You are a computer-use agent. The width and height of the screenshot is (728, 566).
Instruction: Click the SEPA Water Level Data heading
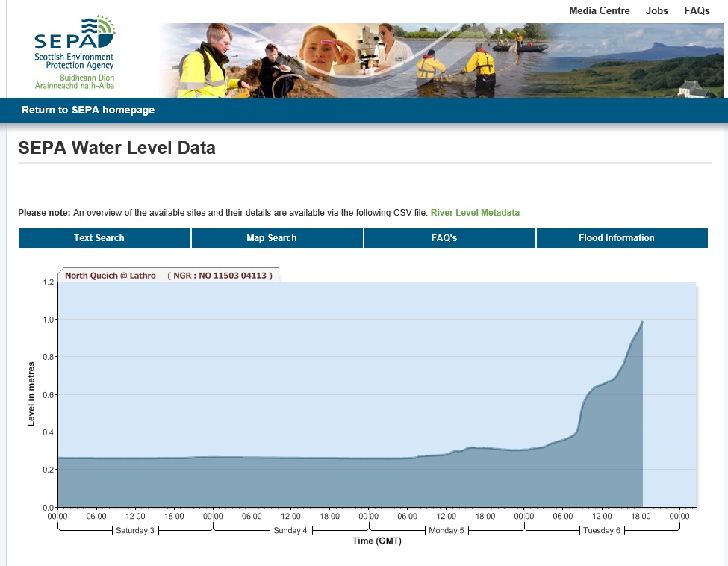(116, 148)
